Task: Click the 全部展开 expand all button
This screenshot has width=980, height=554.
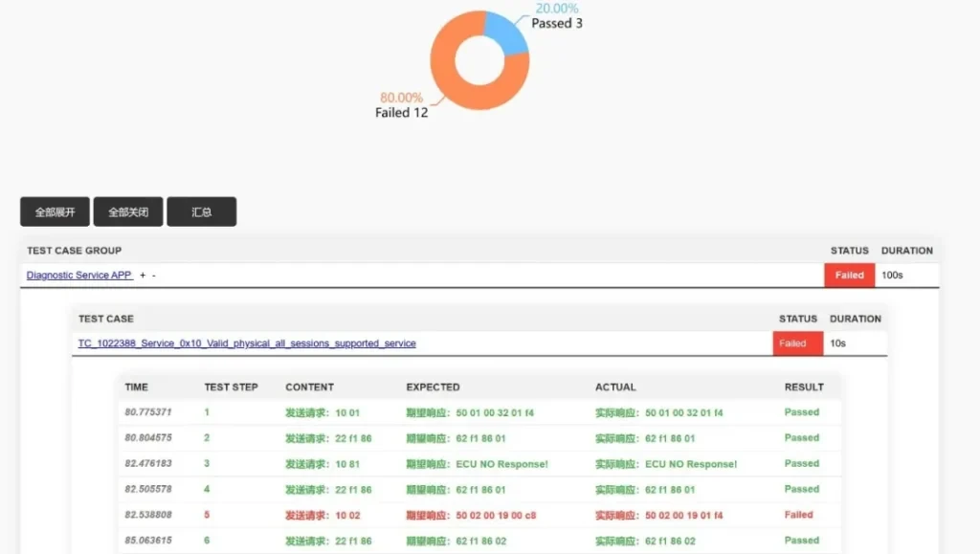Action: [55, 212]
